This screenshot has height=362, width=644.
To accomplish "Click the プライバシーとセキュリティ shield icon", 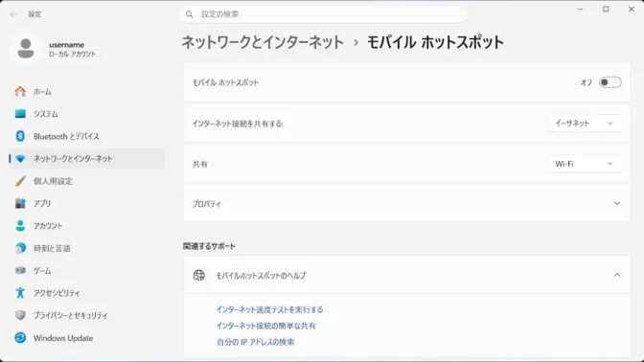I will click(20, 315).
